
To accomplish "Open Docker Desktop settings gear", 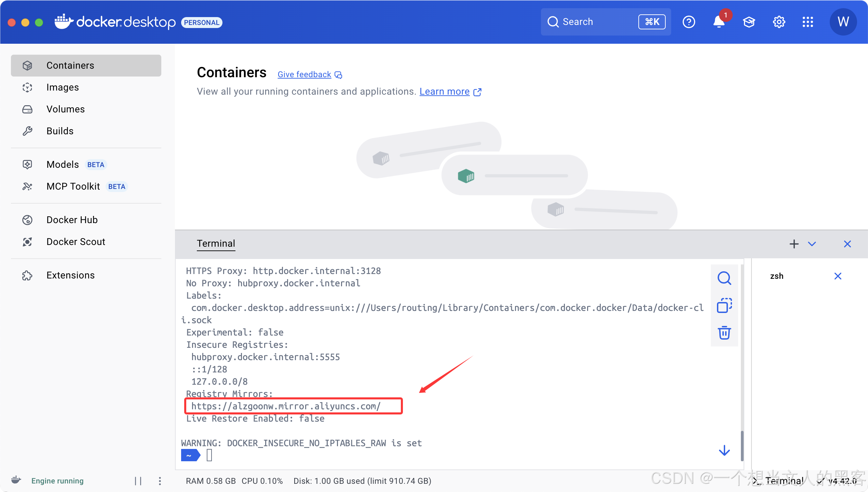I will [x=779, y=22].
